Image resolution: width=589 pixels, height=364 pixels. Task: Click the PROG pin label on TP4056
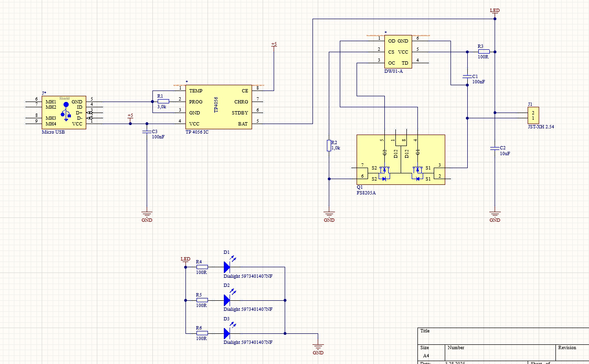[196, 102]
